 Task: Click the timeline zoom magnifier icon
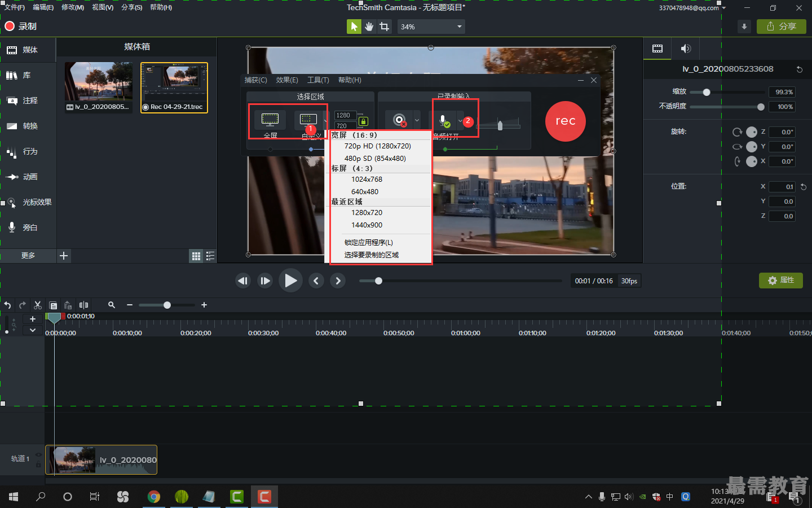(x=112, y=305)
